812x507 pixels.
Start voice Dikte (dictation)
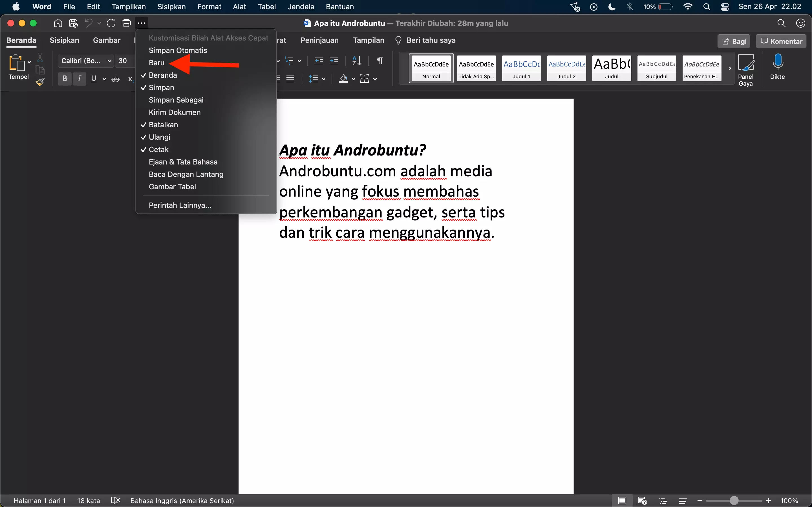pos(778,65)
